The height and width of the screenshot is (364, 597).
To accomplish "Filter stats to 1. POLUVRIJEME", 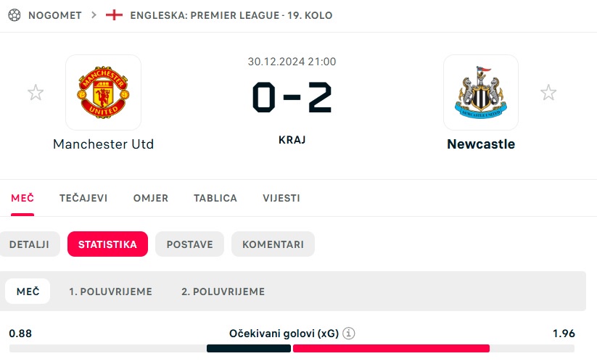I will (111, 291).
